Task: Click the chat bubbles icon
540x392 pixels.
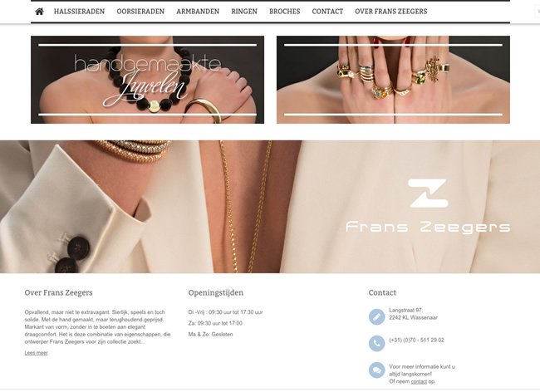Action: tap(377, 370)
